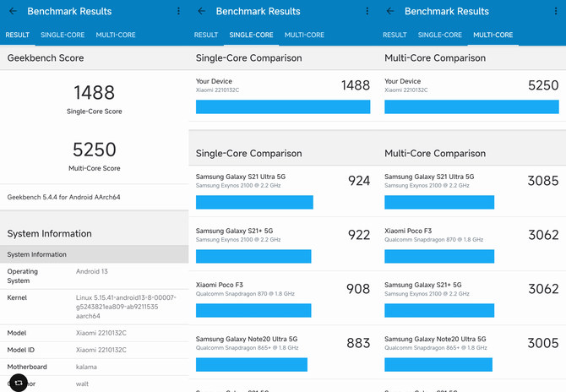Tap the back arrow in the middle panel
This screenshot has width=566, height=392.
202,11
